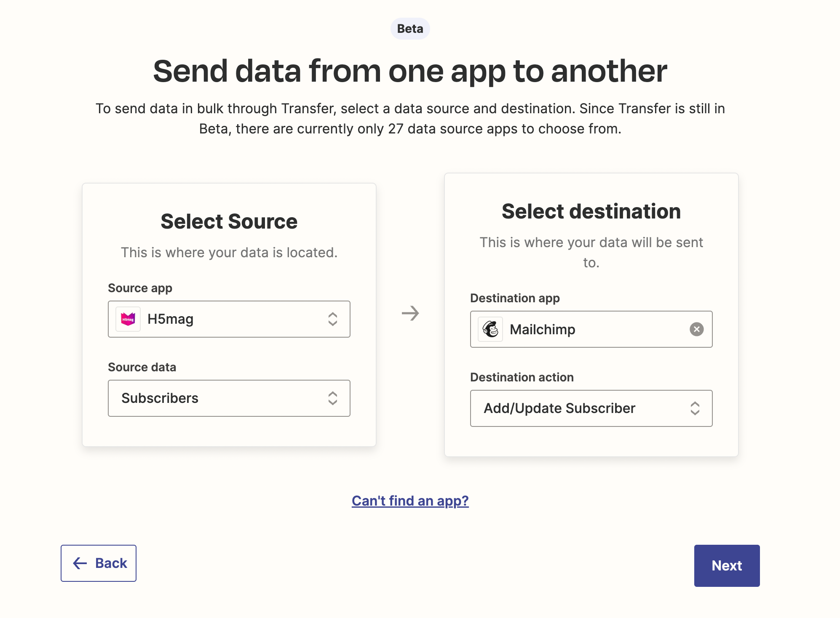Click the H5mag app logo icon
Viewport: 840px width, 618px height.
(x=128, y=319)
